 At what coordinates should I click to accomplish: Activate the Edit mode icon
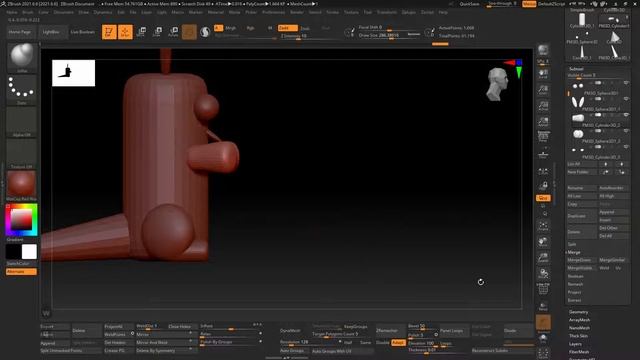(109, 32)
